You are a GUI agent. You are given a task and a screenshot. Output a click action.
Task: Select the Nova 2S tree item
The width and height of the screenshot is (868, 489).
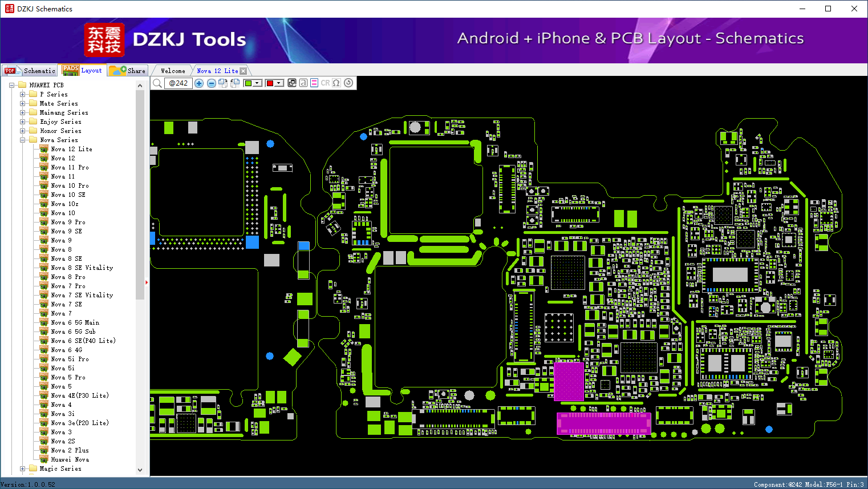[63, 441]
